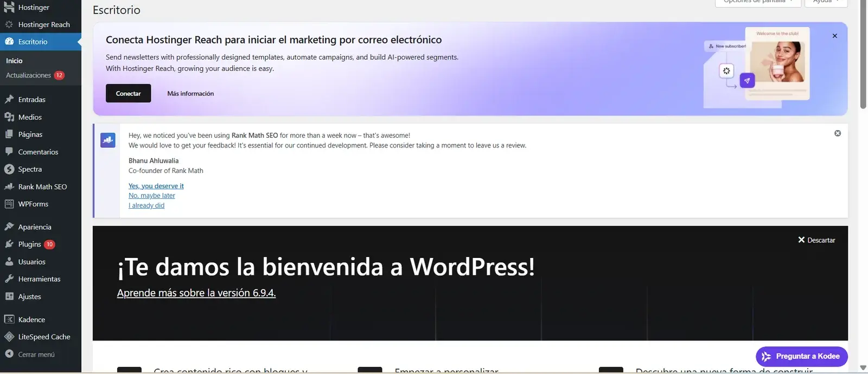Select Escritorio in the sidebar
Viewport: 868px width, 374px height.
[x=41, y=41]
